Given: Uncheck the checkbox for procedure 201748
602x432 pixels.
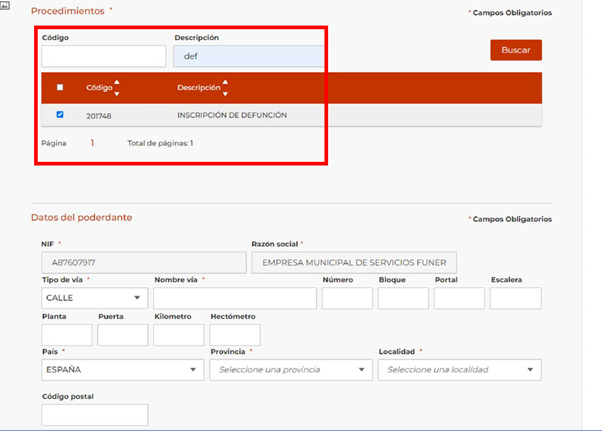Looking at the screenshot, I should [60, 115].
